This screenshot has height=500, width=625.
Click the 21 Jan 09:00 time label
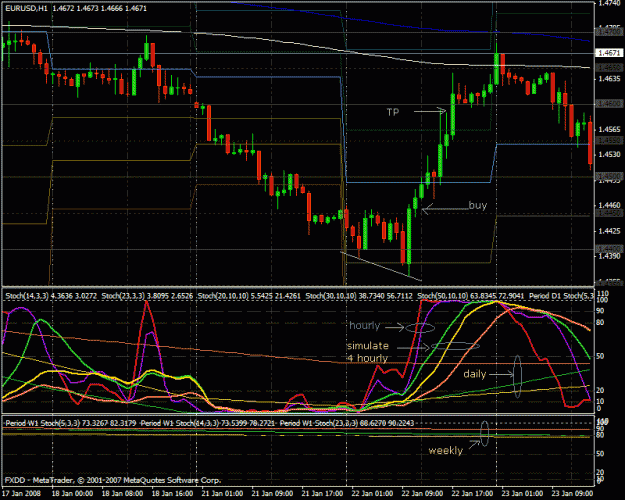273,493
